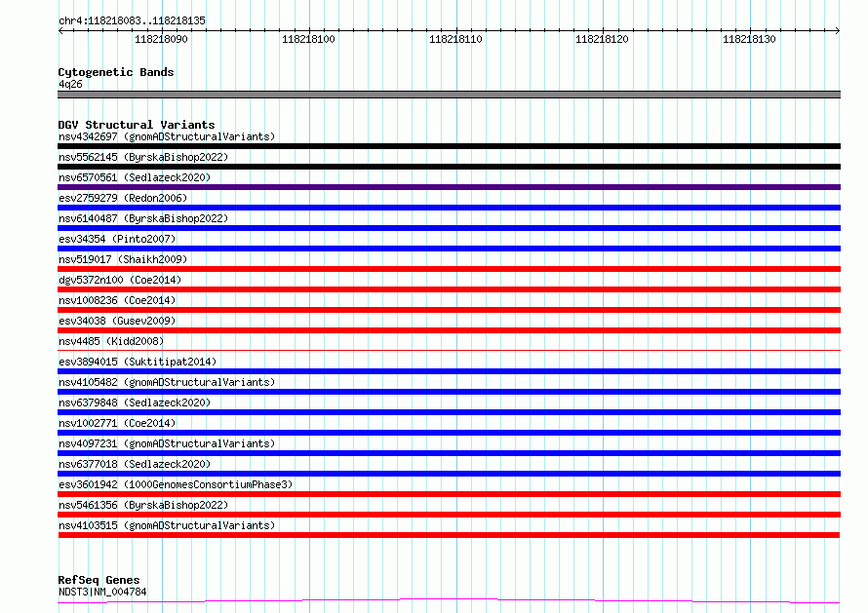Click the blue bar for esv3894015
The width and height of the screenshot is (868, 613).
pos(449,371)
